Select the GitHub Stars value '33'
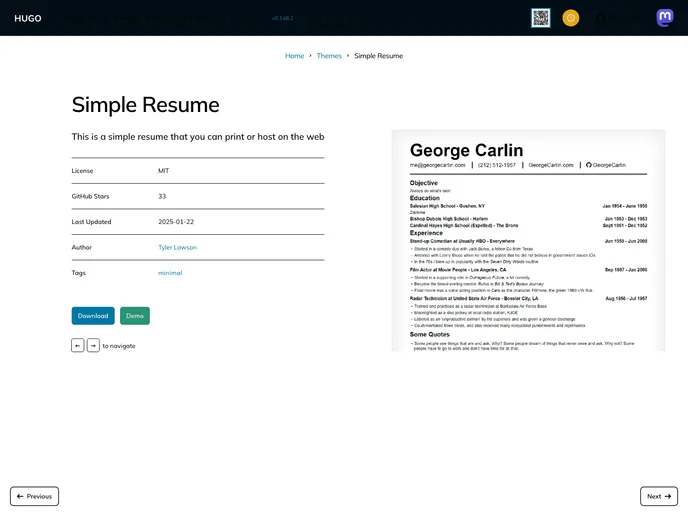The image size is (688, 512). click(162, 196)
